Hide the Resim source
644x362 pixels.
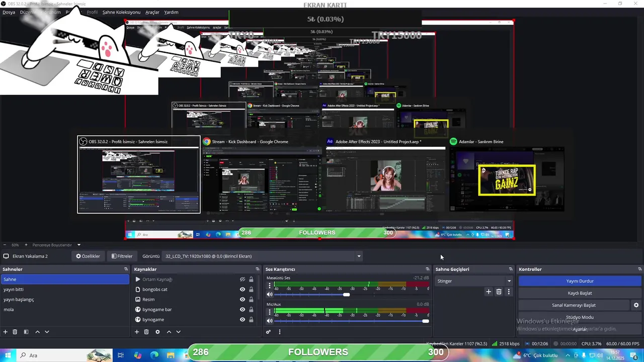pyautogui.click(x=243, y=300)
